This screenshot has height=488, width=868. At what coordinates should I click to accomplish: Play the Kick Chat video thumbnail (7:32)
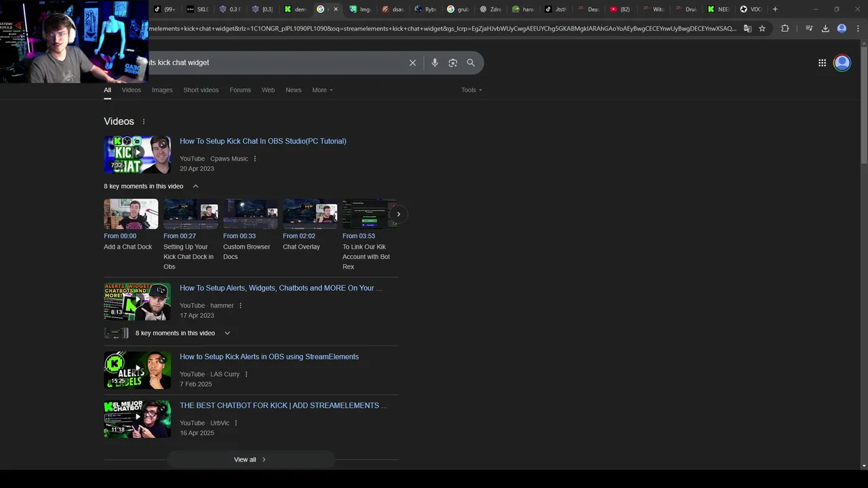click(138, 155)
